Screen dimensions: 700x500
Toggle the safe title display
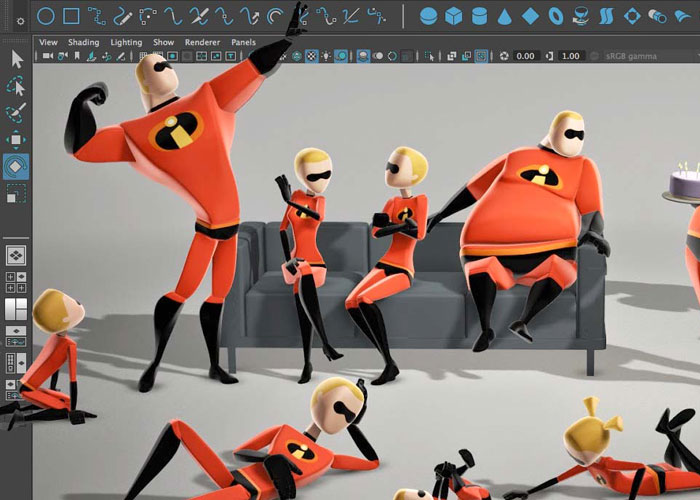point(230,56)
